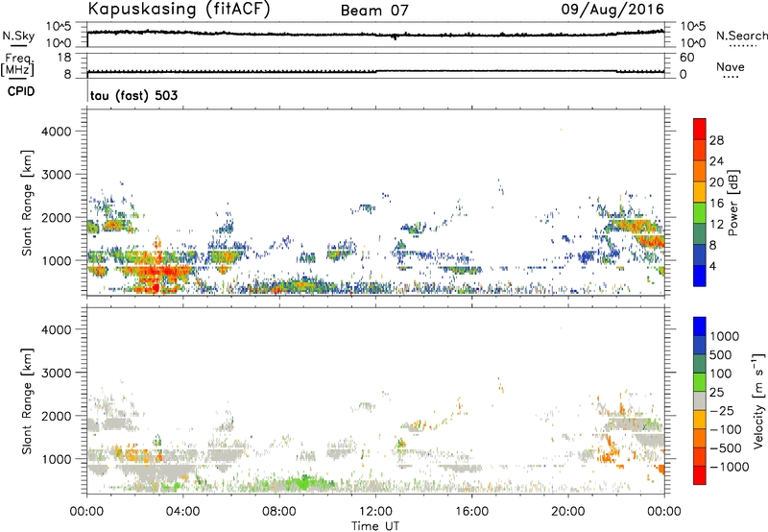The height and width of the screenshot is (532, 768).
Task: Click the blue top of velocity color bar
Action: coord(700,326)
